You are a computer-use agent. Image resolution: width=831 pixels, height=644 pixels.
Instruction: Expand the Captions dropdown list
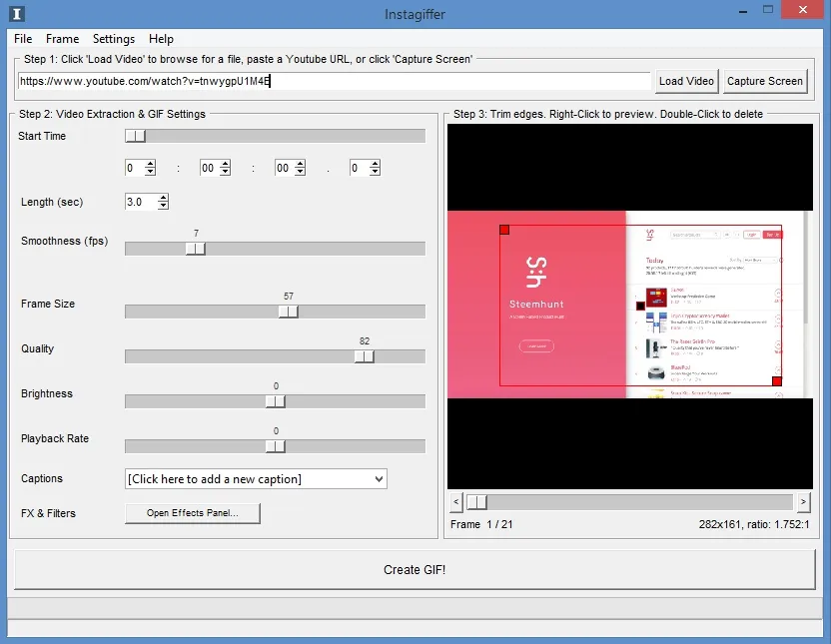point(378,479)
